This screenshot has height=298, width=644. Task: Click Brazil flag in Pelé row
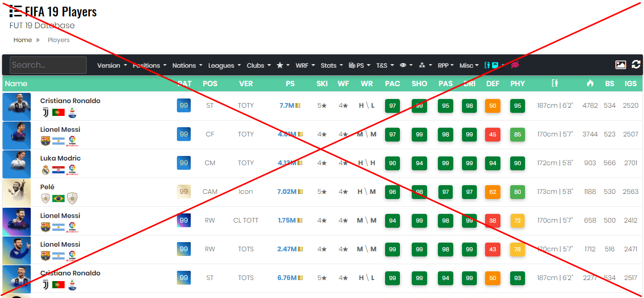(x=58, y=198)
